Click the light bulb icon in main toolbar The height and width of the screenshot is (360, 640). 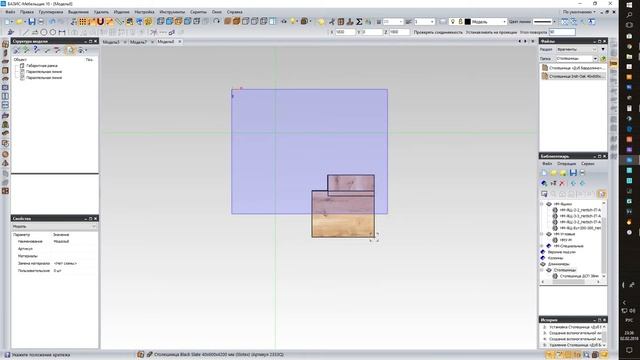click(x=293, y=21)
